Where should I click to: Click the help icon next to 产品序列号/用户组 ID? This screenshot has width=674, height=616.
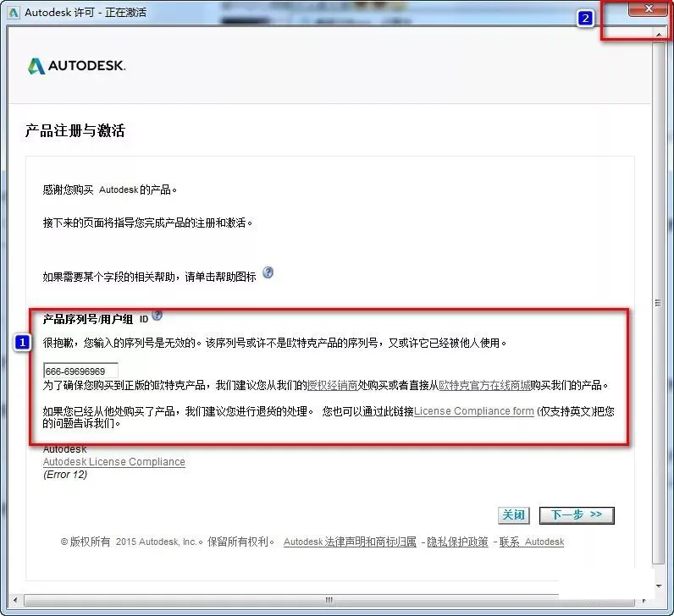point(157,316)
